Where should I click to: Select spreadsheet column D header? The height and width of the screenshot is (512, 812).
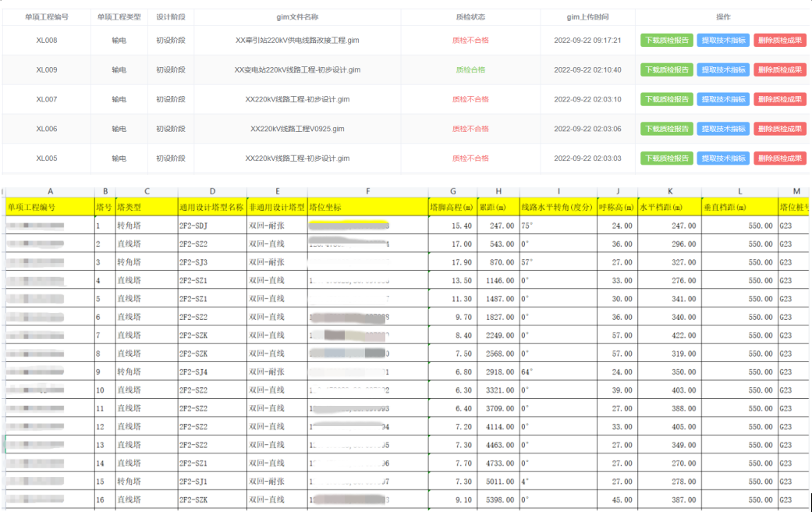tap(212, 192)
